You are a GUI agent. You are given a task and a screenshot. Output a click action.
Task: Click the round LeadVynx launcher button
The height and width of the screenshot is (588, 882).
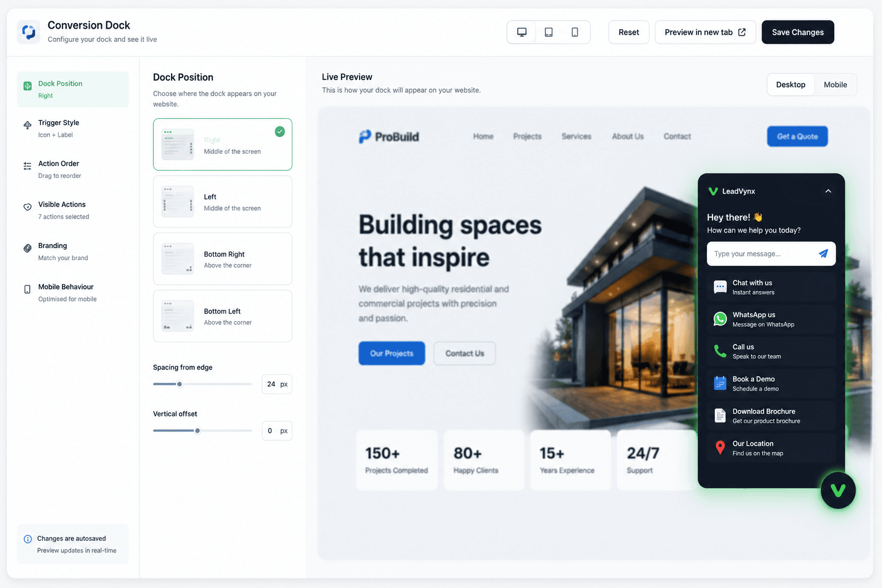[x=838, y=490]
